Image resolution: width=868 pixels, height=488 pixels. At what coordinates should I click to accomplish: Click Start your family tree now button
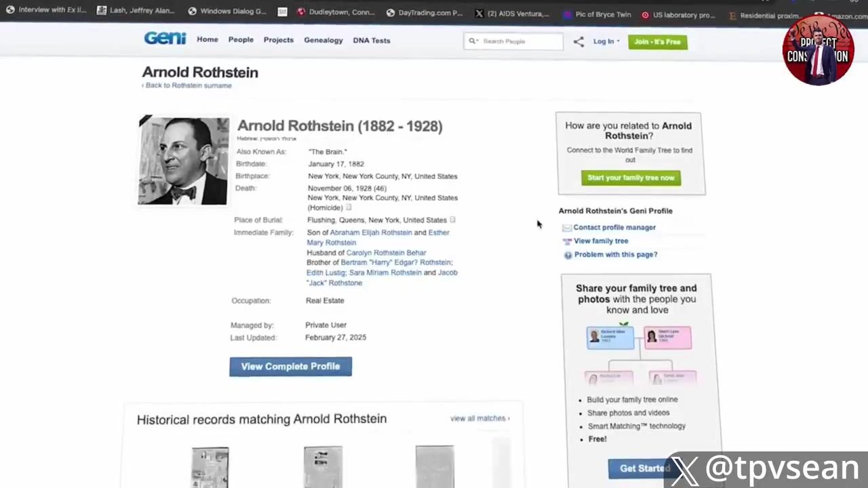pos(631,178)
